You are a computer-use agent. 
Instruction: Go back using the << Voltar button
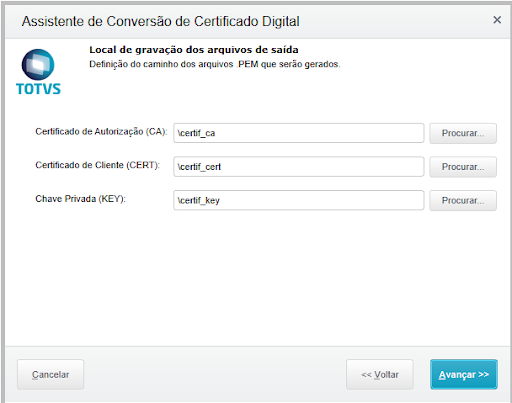coord(380,374)
